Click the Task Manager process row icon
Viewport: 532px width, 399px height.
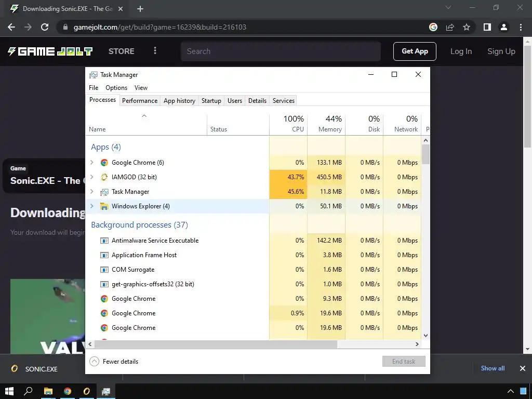pyautogui.click(x=104, y=192)
